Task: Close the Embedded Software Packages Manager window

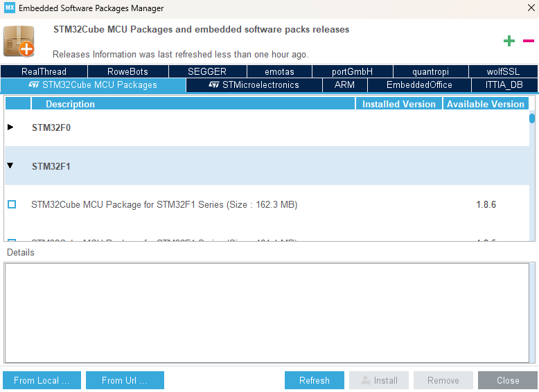Action: (x=531, y=8)
